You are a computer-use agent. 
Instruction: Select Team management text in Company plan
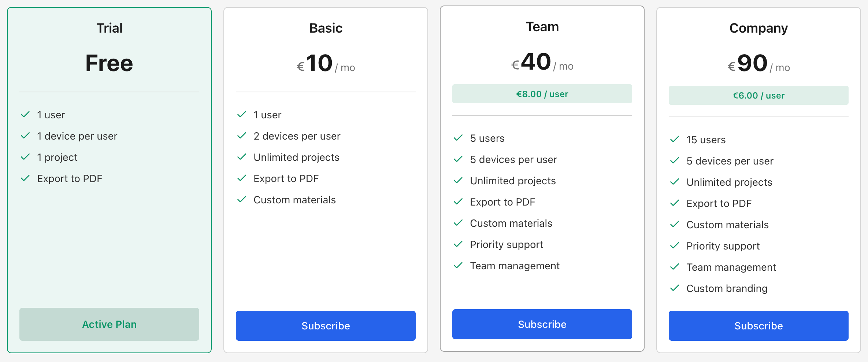tap(731, 267)
